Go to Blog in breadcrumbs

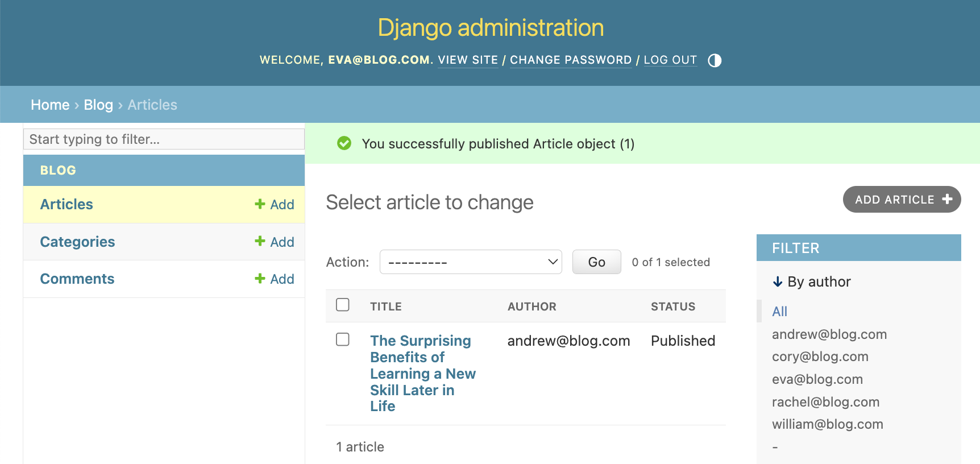[x=98, y=105]
